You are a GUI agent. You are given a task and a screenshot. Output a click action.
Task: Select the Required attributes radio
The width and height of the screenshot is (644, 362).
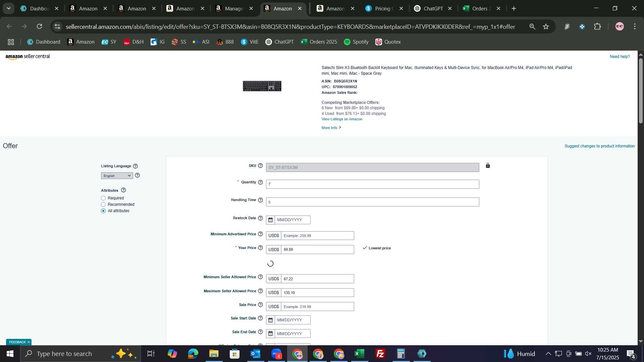pos(103,198)
